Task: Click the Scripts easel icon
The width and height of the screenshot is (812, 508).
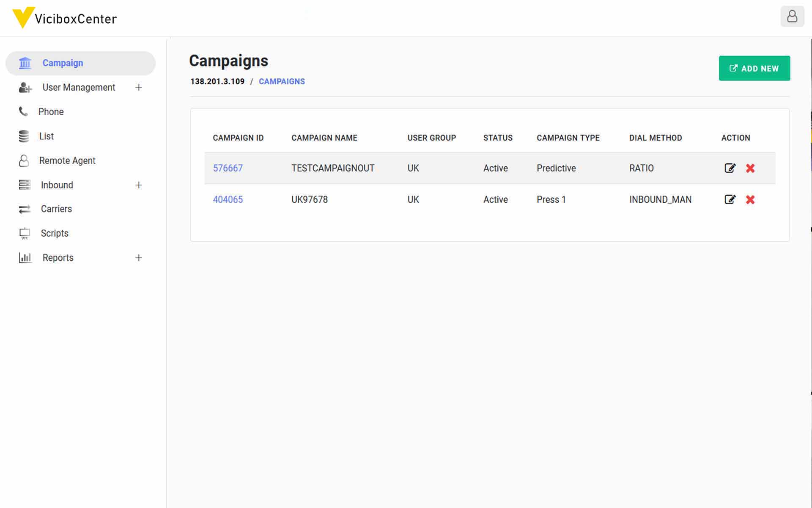Action: pos(24,233)
